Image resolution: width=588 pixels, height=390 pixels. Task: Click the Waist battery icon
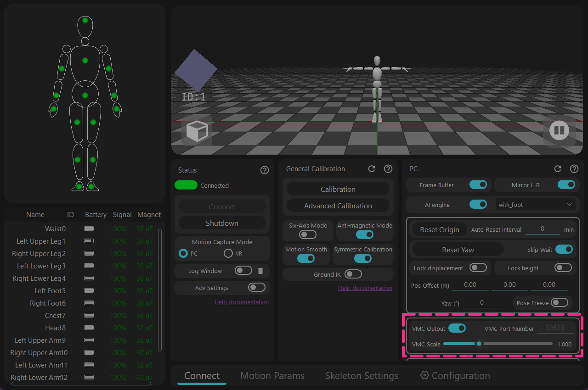[x=89, y=228]
